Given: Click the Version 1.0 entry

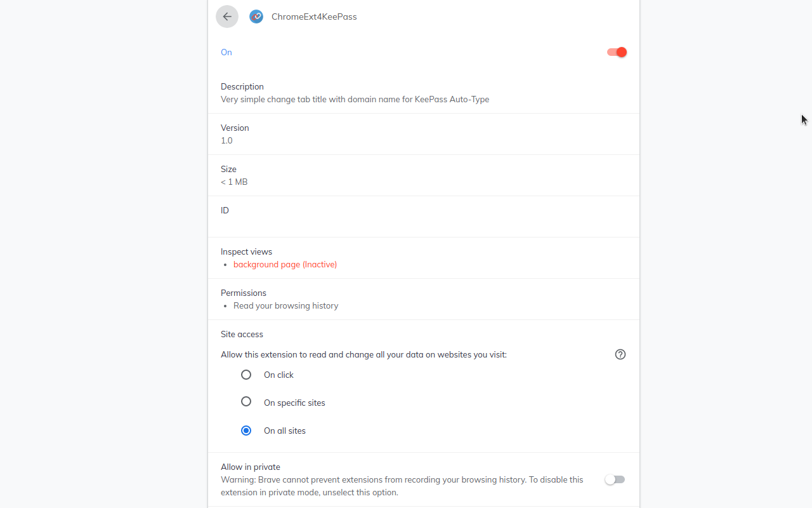Looking at the screenshot, I should coord(226,140).
